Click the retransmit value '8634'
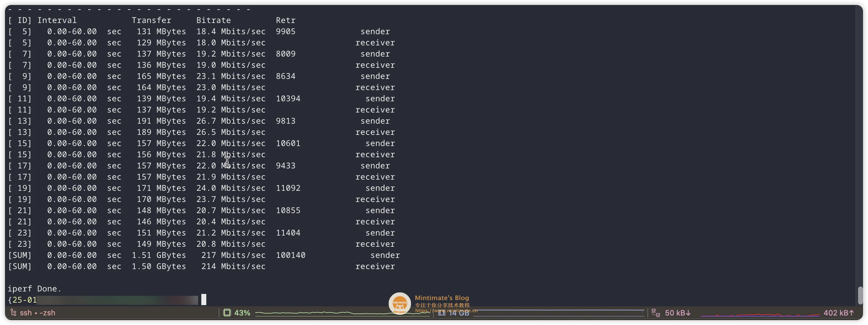This screenshot has width=868, height=325. click(286, 76)
